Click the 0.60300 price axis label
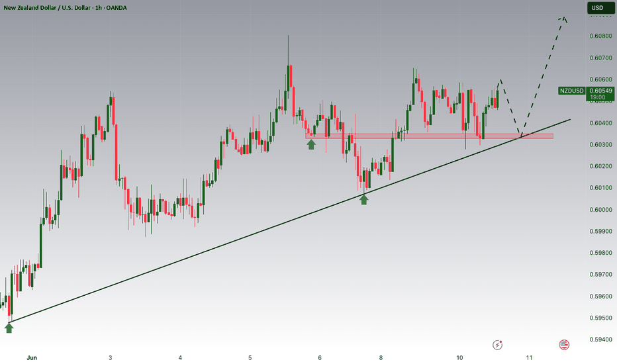This screenshot has width=617, height=364. click(x=601, y=145)
